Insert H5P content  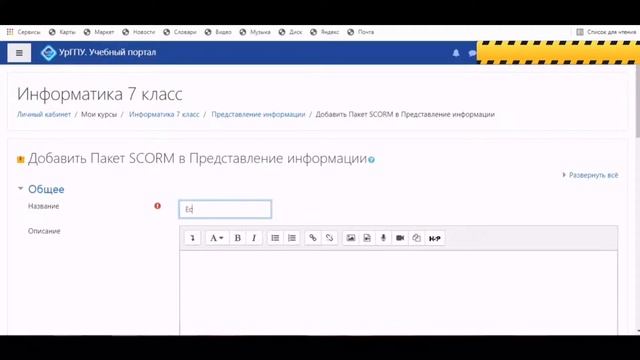[435, 238]
